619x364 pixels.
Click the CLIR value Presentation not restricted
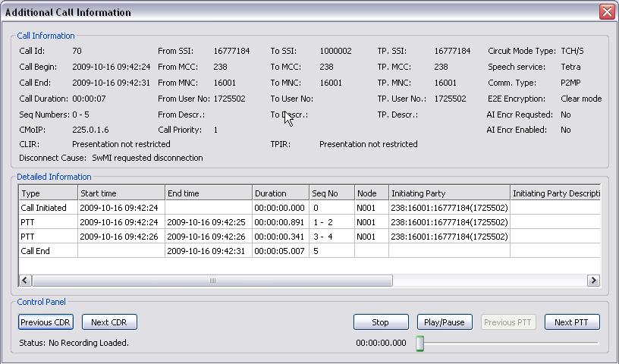(121, 144)
